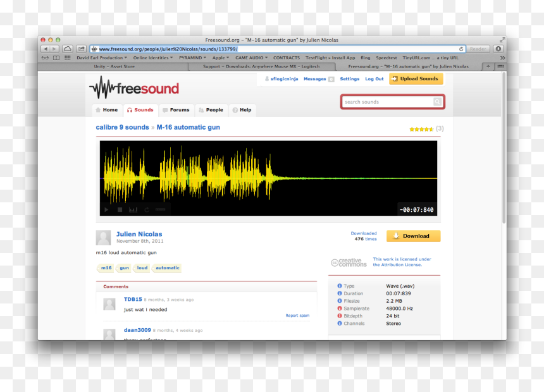Switch the player to spectrogram display
The width and height of the screenshot is (544, 392).
tap(133, 209)
